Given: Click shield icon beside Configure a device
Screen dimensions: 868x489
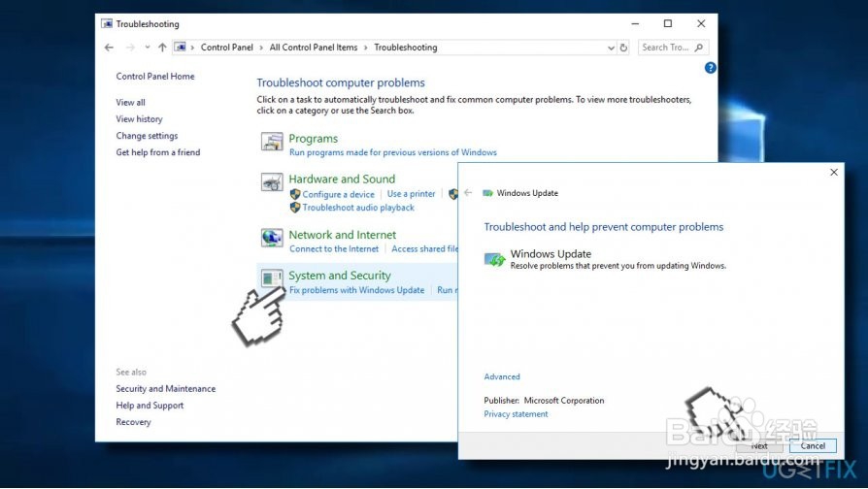Looking at the screenshot, I should [x=295, y=194].
